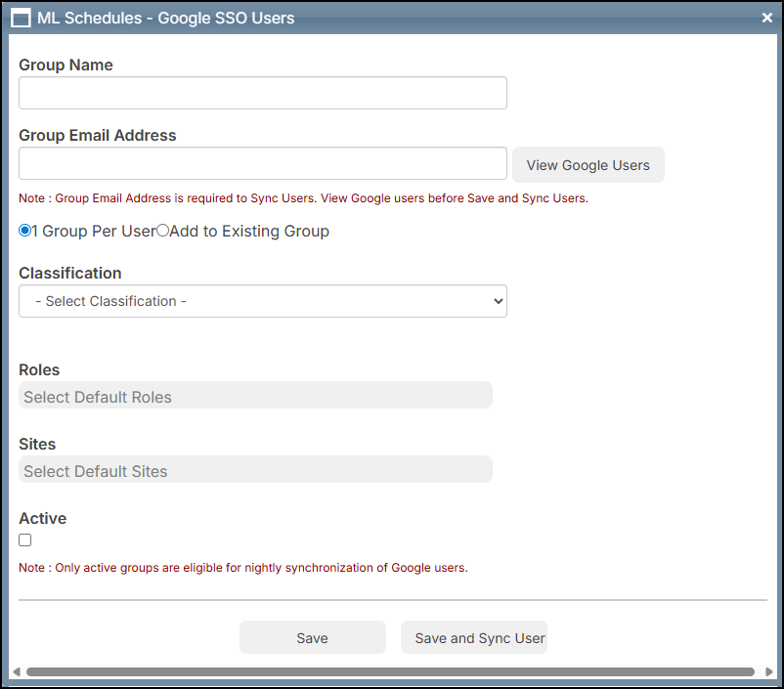This screenshot has height=689, width=784.
Task: Choose the Add to Existing Group option
Action: [162, 231]
